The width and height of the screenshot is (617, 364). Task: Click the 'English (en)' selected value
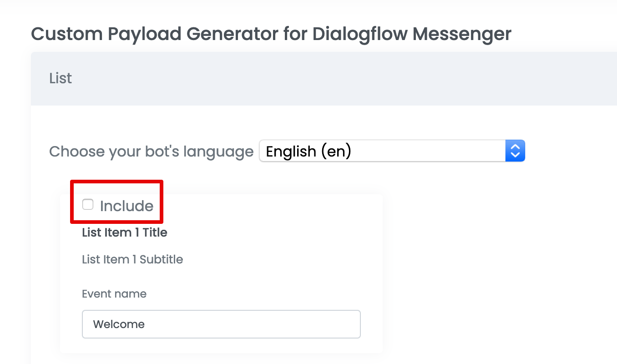pos(308,152)
